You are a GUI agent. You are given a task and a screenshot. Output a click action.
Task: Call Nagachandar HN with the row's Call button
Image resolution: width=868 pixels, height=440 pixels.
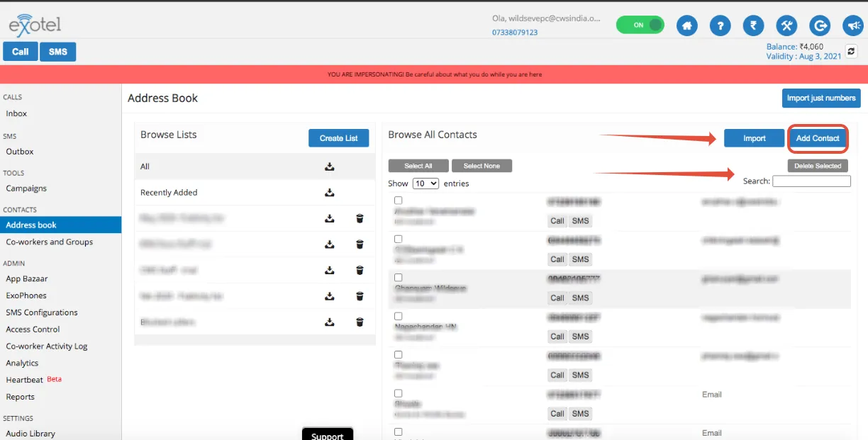(x=557, y=337)
